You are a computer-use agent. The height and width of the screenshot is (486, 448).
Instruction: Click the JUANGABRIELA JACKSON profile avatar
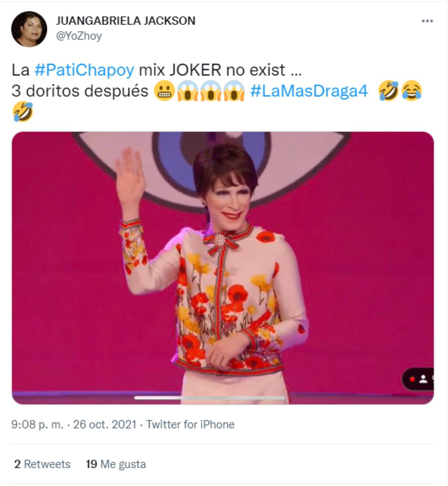(x=29, y=29)
